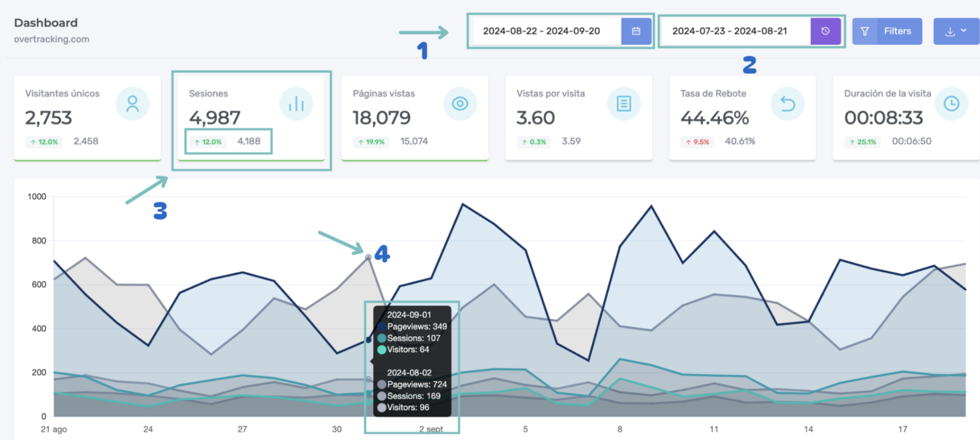
Task: Click the 0.3% change badge
Action: coord(534,142)
